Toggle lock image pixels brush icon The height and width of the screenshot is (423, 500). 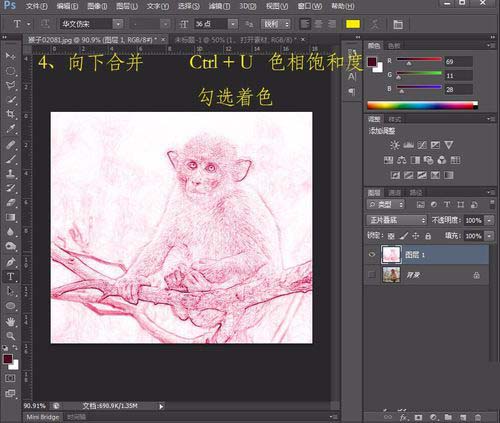403,236
